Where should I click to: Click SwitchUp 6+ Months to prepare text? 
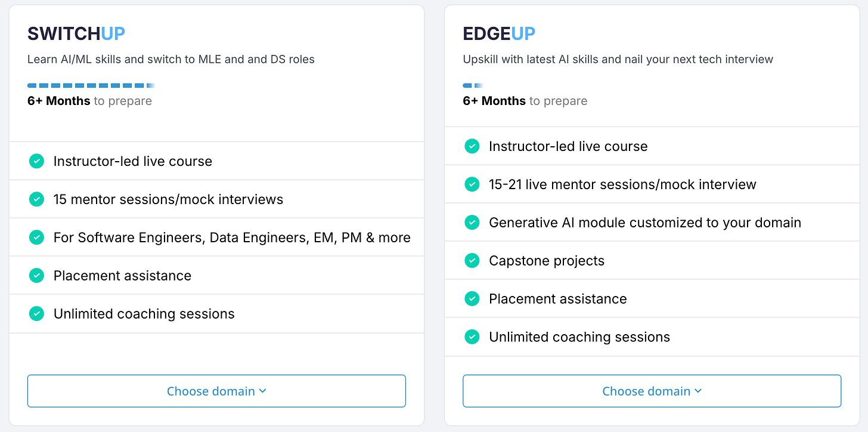coord(89,101)
